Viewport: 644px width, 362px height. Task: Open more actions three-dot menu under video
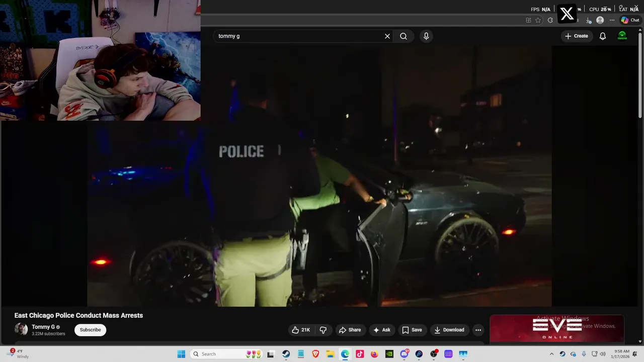coord(478,330)
